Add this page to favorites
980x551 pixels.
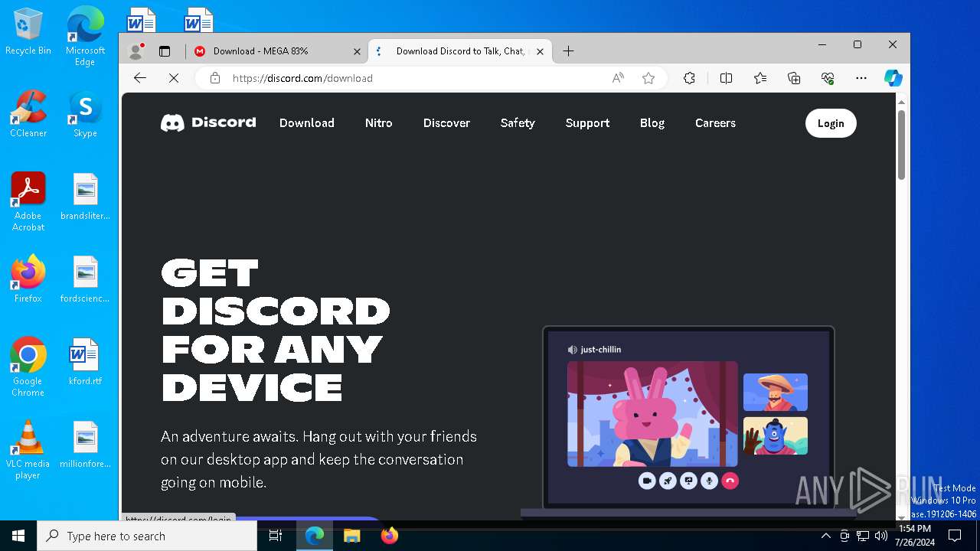[648, 78]
